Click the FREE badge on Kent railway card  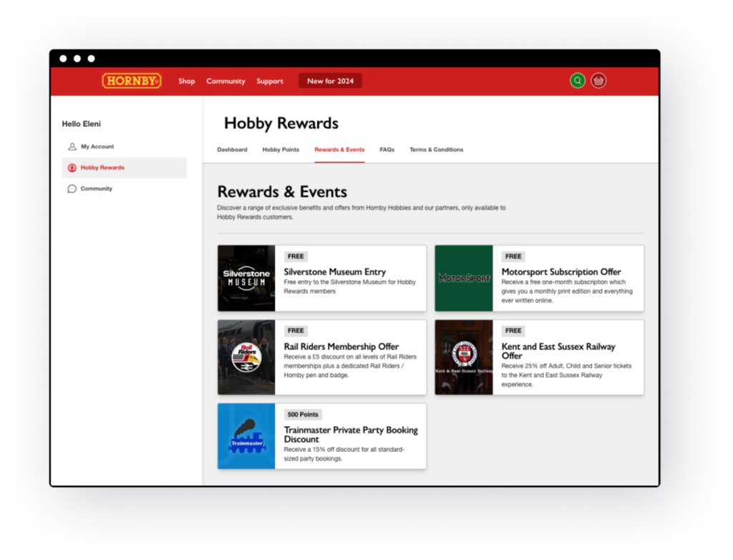(513, 331)
